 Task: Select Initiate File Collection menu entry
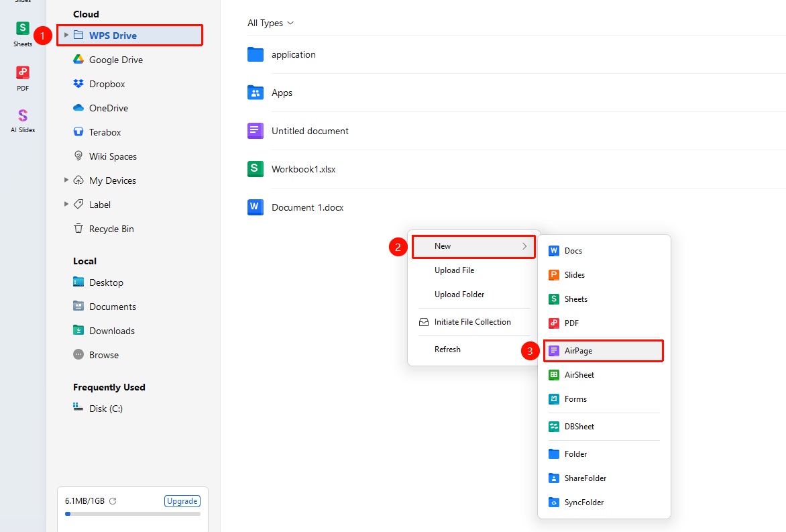473,322
